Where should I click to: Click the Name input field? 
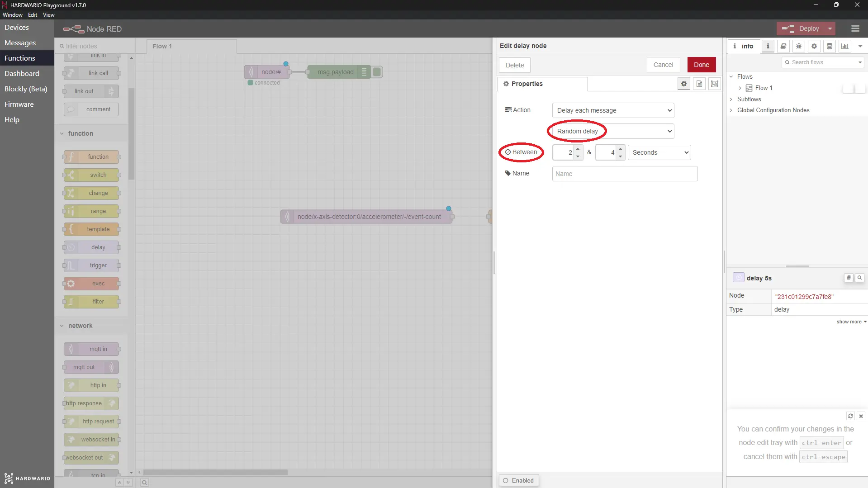[625, 174]
